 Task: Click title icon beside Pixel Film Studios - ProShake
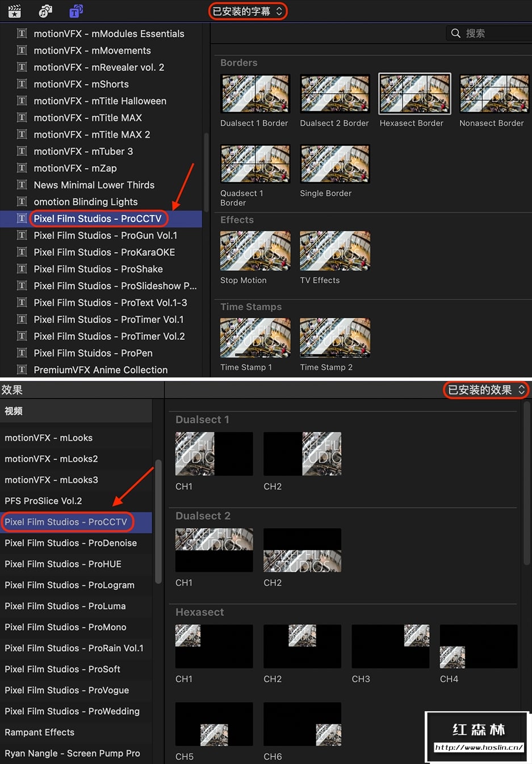click(22, 269)
